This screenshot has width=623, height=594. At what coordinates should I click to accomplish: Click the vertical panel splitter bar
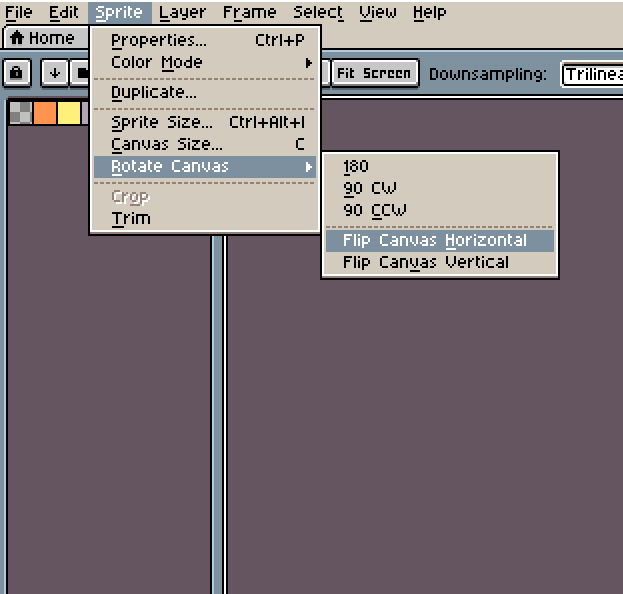coord(219,413)
